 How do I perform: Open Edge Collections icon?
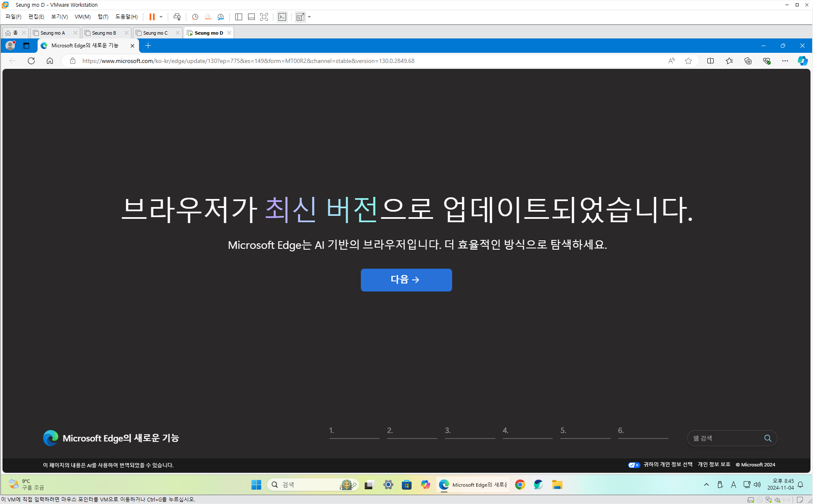(748, 61)
